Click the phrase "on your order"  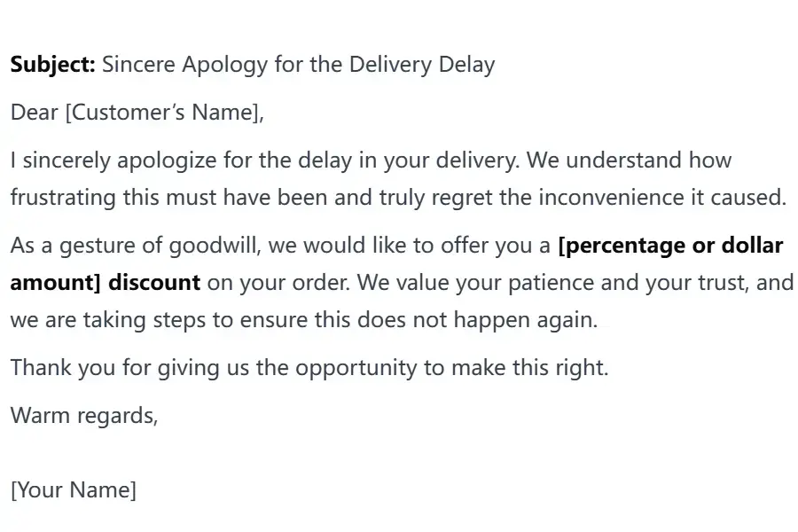270,283
